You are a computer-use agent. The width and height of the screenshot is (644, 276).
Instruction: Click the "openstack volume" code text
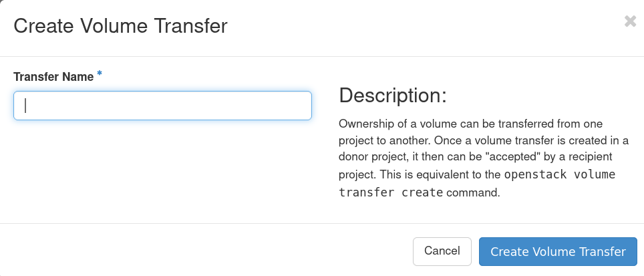(x=559, y=175)
